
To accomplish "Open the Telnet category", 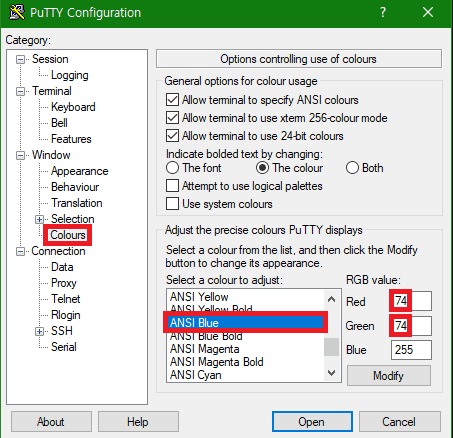I will [65, 299].
